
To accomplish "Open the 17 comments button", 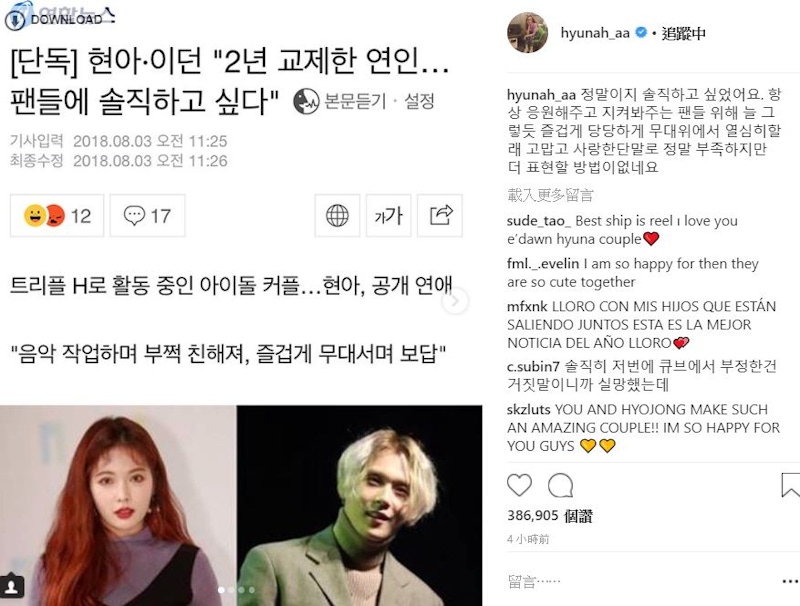I will (147, 215).
